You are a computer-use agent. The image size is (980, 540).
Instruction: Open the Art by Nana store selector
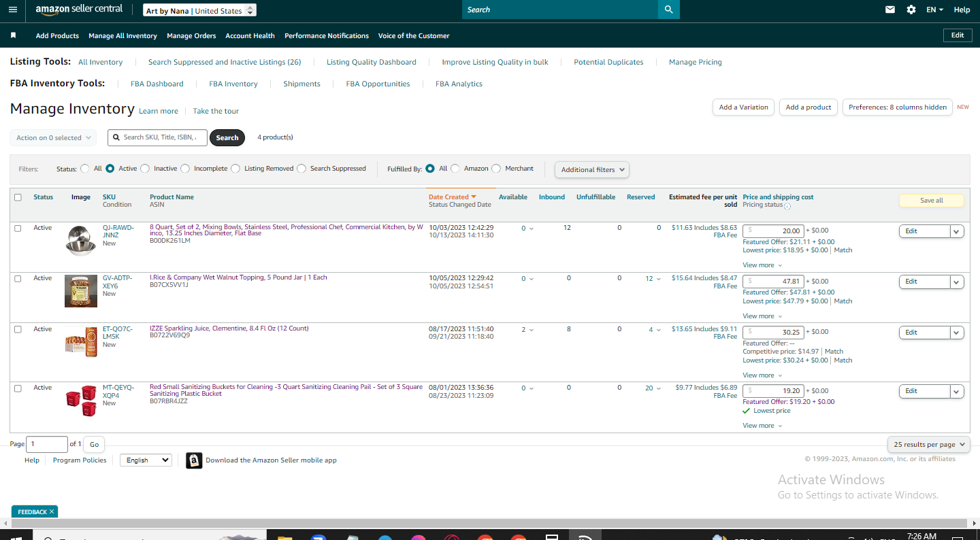point(200,10)
